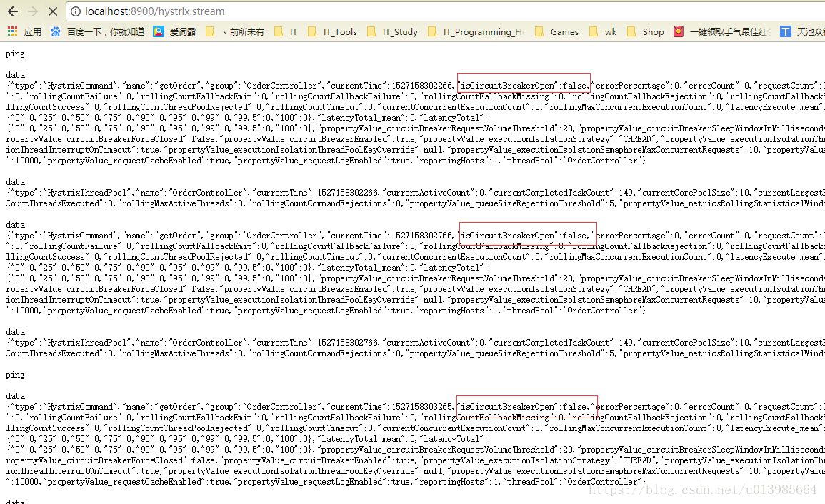Open the 前所未有 bookmark folder

(235, 31)
